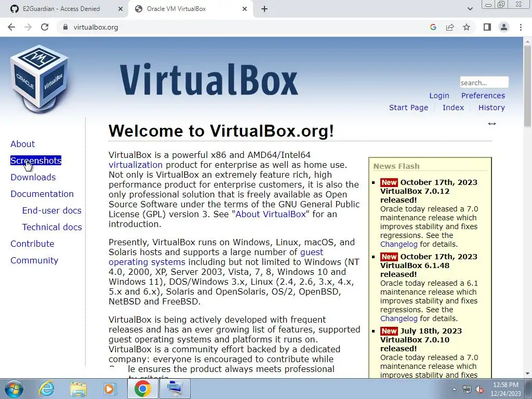This screenshot has width=532, height=399.
Task: Go to Start Page link
Action: tap(408, 108)
